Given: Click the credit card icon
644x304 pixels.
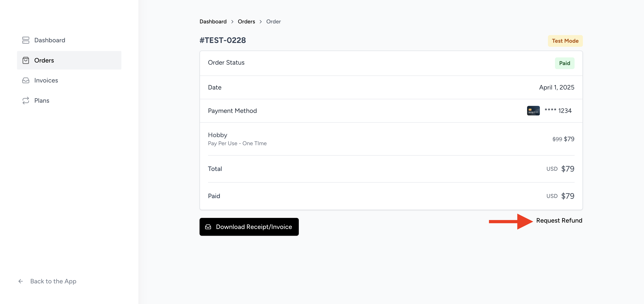Looking at the screenshot, I should (x=533, y=111).
